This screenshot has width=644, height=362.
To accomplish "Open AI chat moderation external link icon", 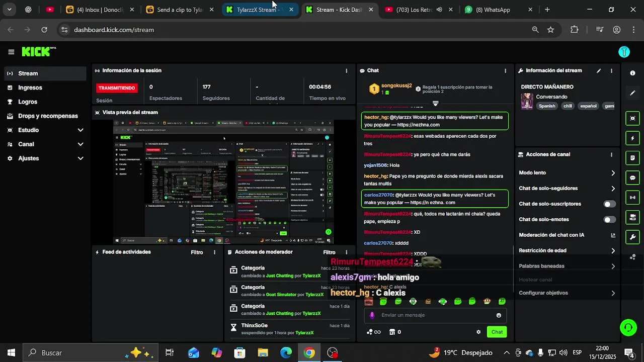I will tap(613, 235).
